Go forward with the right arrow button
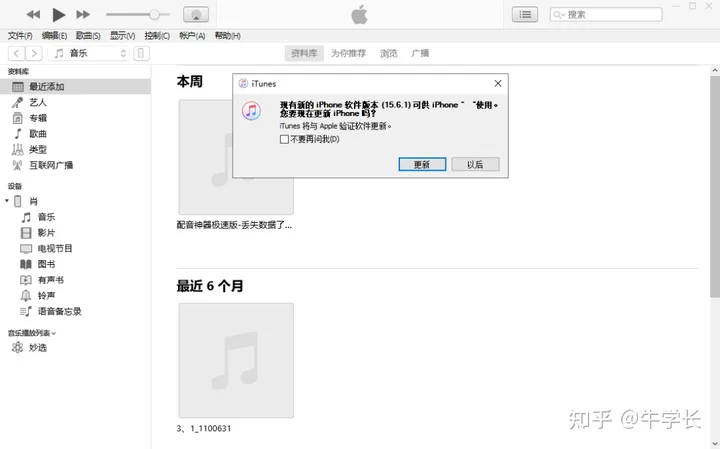Image resolution: width=720 pixels, height=449 pixels. [x=34, y=54]
